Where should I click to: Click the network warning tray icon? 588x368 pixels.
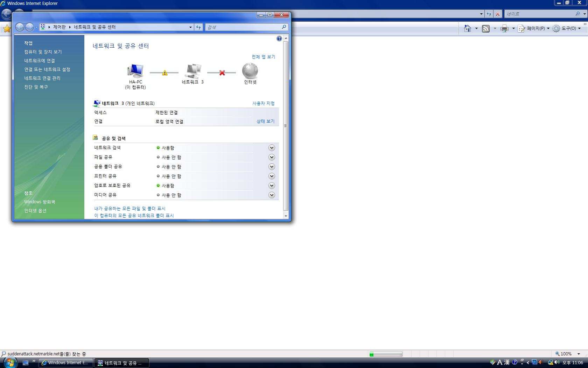pyautogui.click(x=550, y=362)
